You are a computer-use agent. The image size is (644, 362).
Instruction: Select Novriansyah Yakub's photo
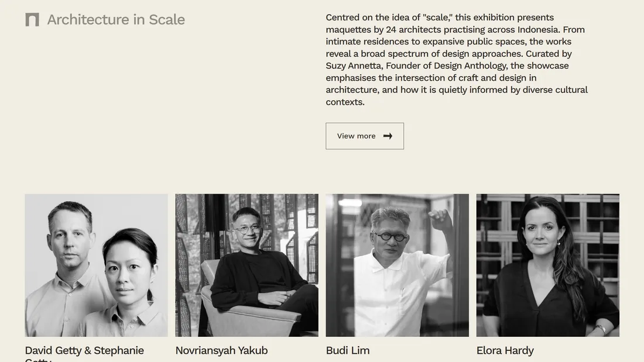246,265
